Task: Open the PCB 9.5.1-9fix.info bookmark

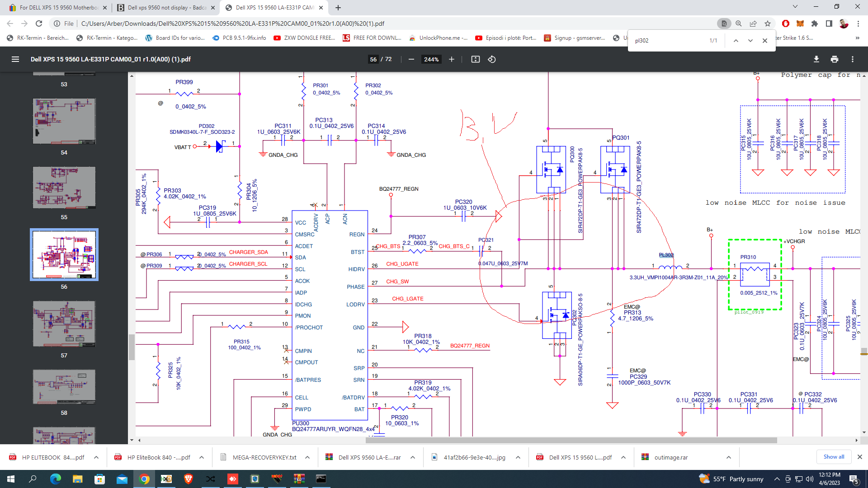Action: point(239,38)
